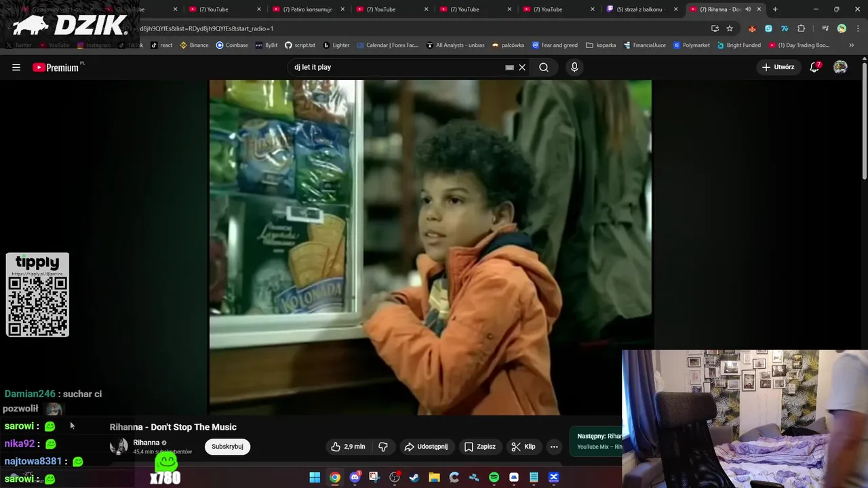This screenshot has height=488, width=868.
Task: Open Spotify from taskbar
Action: point(494,477)
